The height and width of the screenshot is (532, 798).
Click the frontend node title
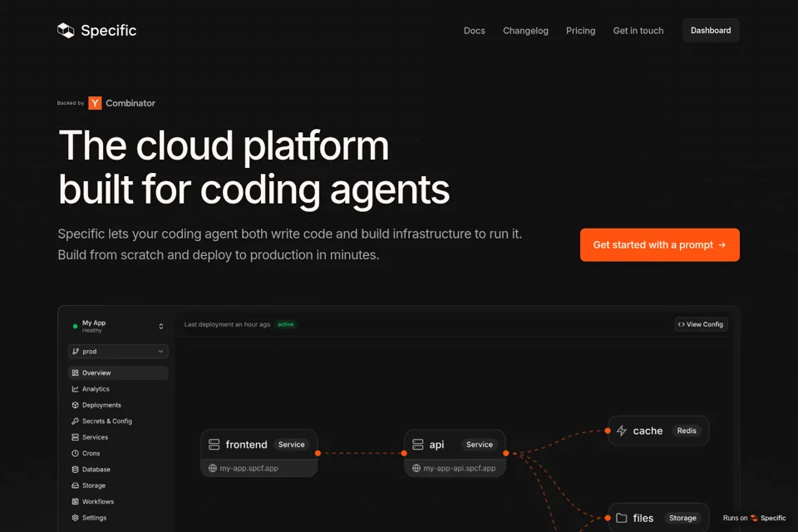click(246, 445)
